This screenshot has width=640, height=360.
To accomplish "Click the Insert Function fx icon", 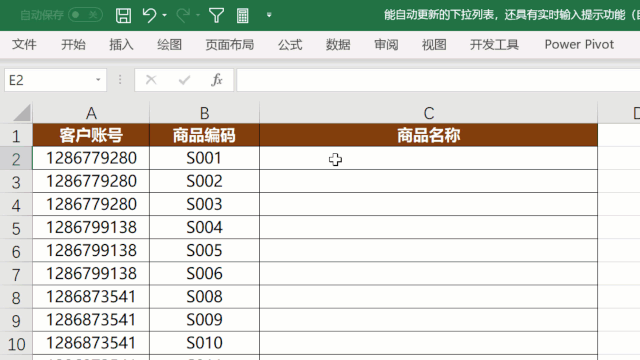I will click(x=217, y=80).
